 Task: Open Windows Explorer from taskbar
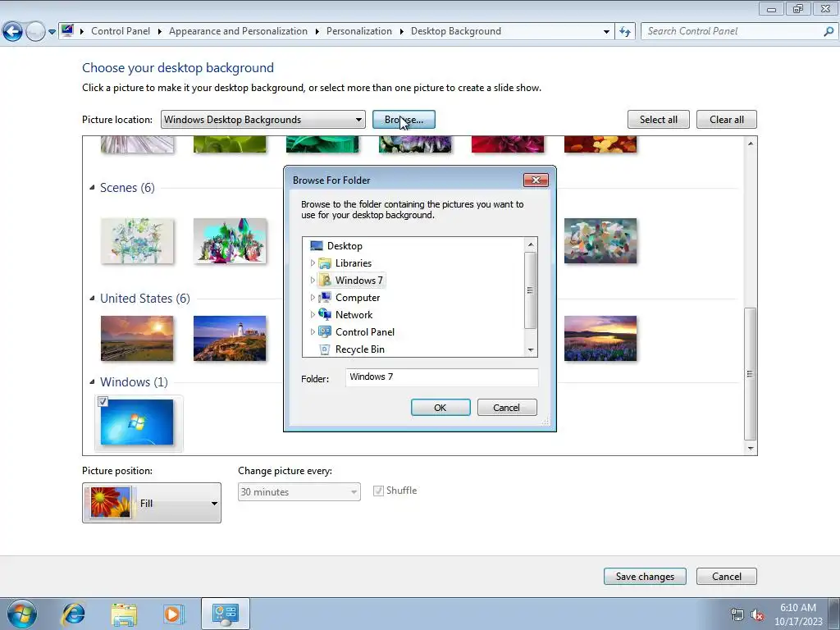124,614
